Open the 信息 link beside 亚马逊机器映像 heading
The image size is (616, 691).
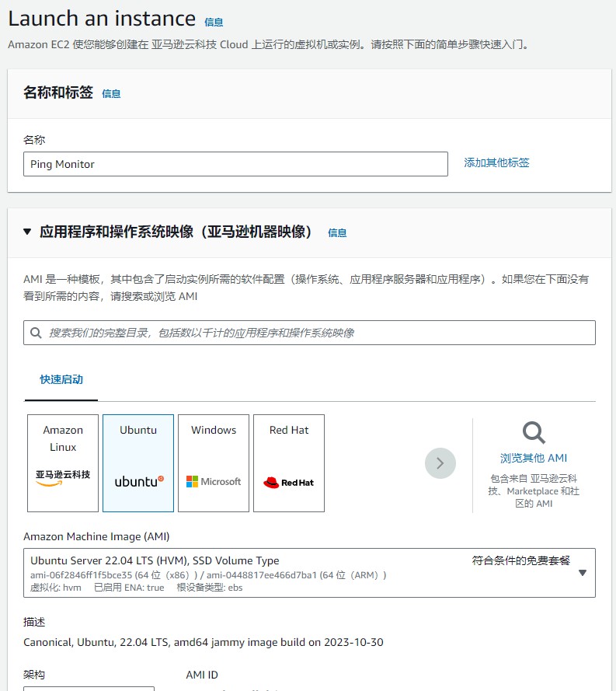point(337,232)
